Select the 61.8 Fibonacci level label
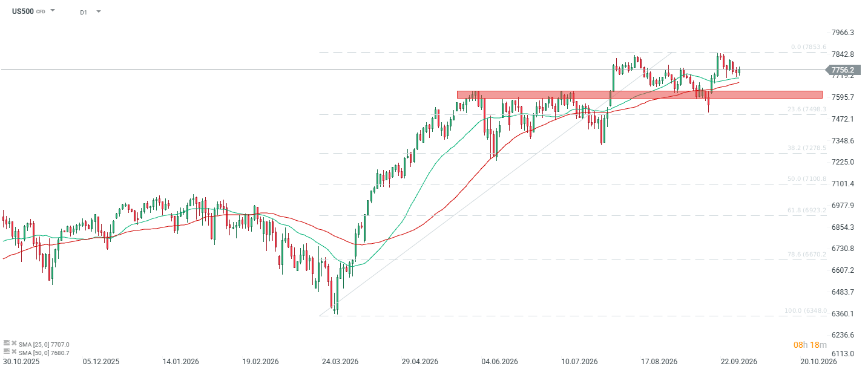 coord(807,210)
